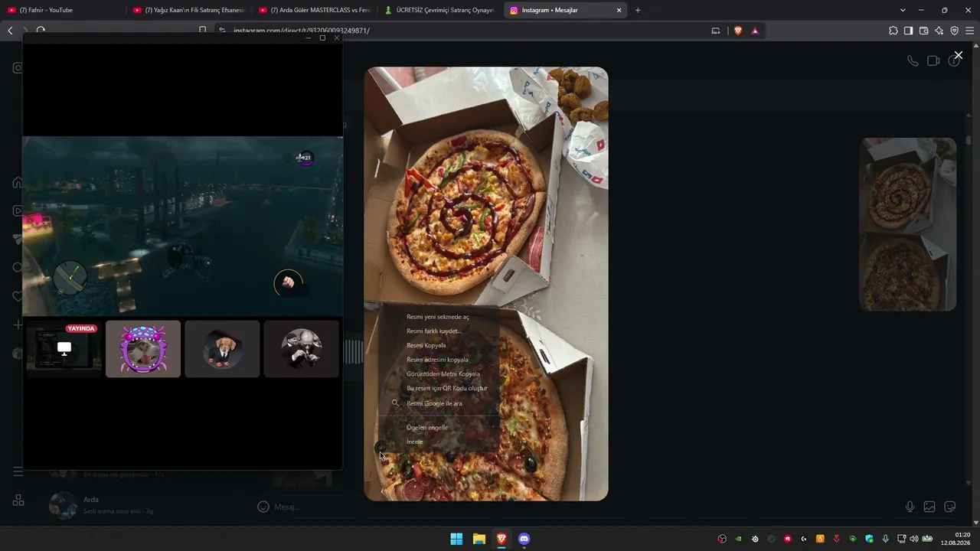Click 'İncele' in the context menu

(x=438, y=442)
